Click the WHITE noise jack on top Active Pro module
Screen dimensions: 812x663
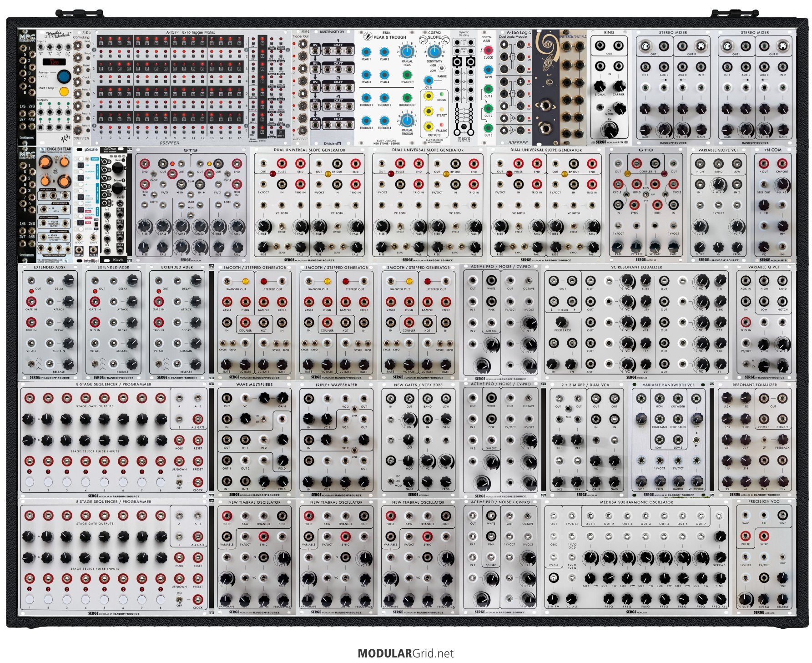[491, 280]
